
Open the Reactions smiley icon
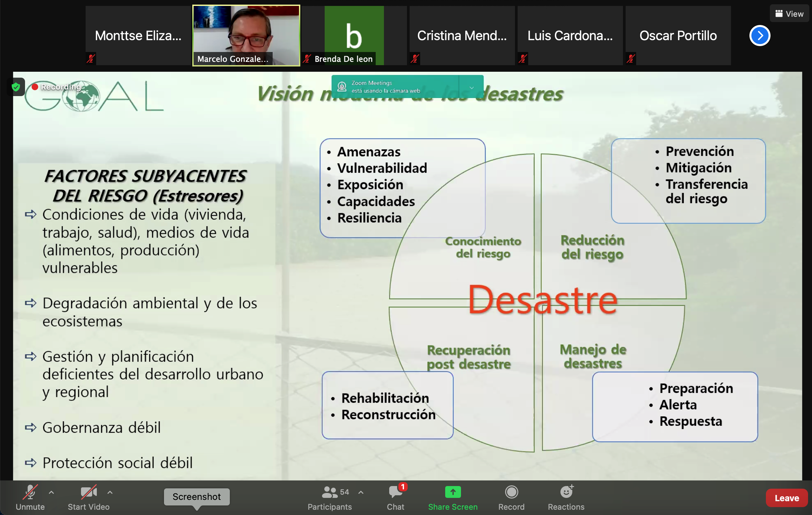pos(566,492)
